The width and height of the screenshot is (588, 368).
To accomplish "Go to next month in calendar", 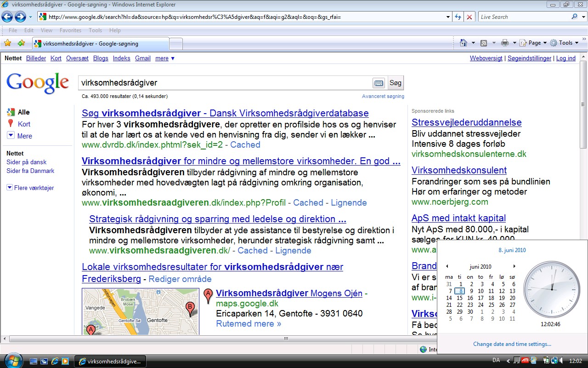I will pos(514,266).
